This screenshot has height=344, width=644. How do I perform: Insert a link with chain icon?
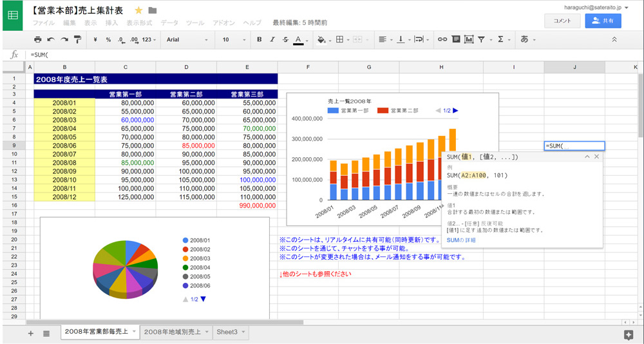[x=442, y=40]
